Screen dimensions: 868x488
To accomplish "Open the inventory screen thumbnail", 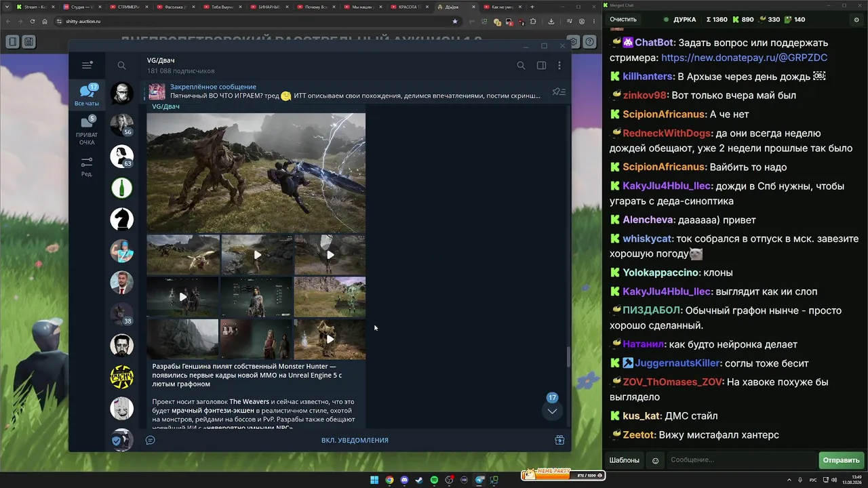I will click(256, 297).
